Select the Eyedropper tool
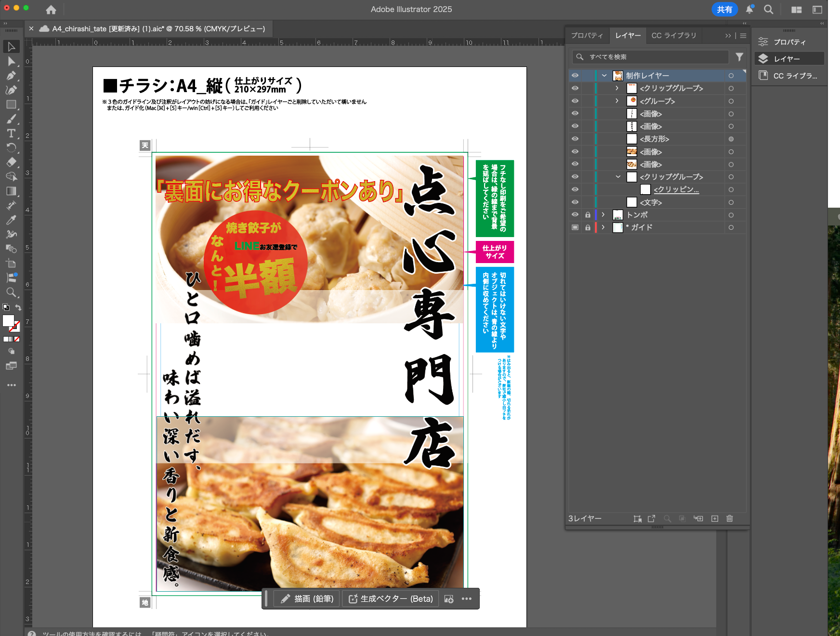 point(11,220)
